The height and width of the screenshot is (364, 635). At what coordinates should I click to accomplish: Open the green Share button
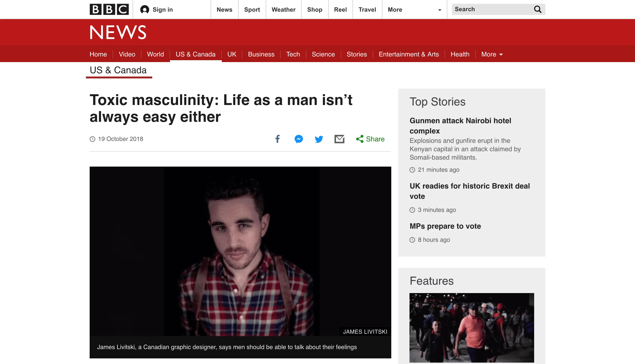coord(370,139)
